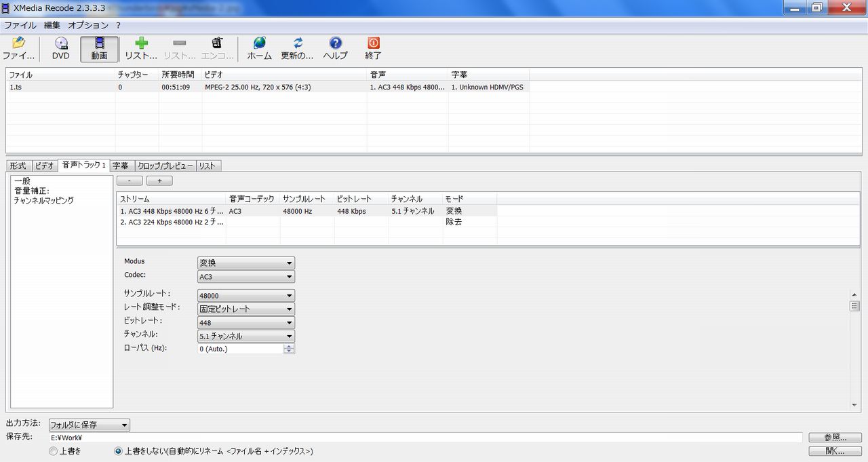Decrease ローパス value with down arrow
Screen dimensions: 868x462
pyautogui.click(x=290, y=351)
